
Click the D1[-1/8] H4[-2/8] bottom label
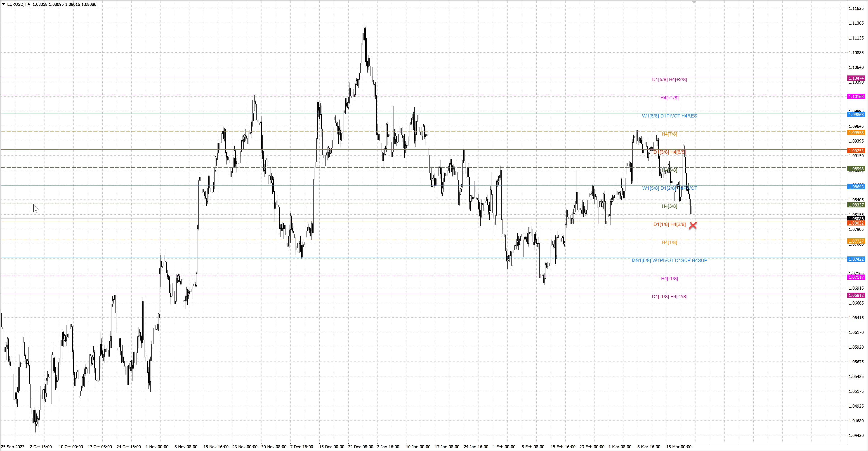click(669, 297)
